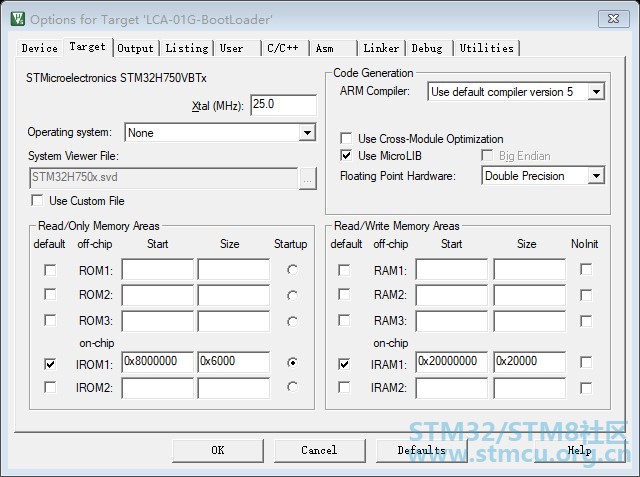This screenshot has height=477, width=640.
Task: Click the RAM3 Size field
Action: [x=529, y=321]
